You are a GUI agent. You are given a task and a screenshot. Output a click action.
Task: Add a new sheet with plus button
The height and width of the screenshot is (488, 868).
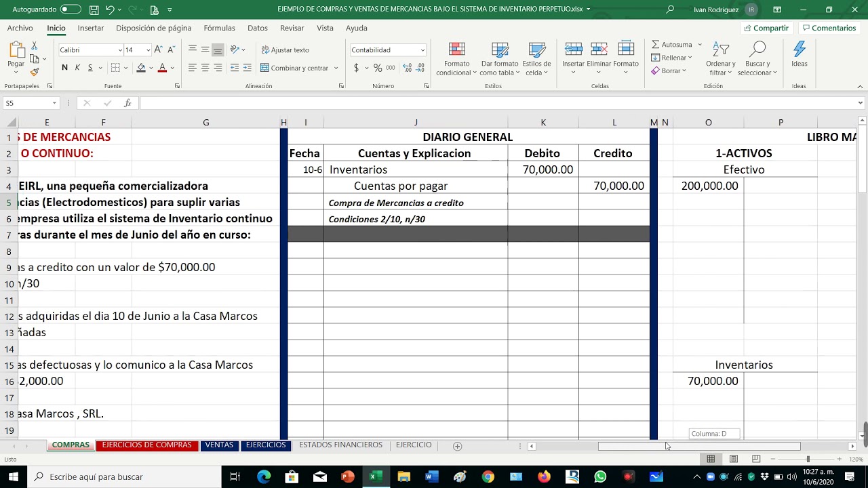coord(457,446)
